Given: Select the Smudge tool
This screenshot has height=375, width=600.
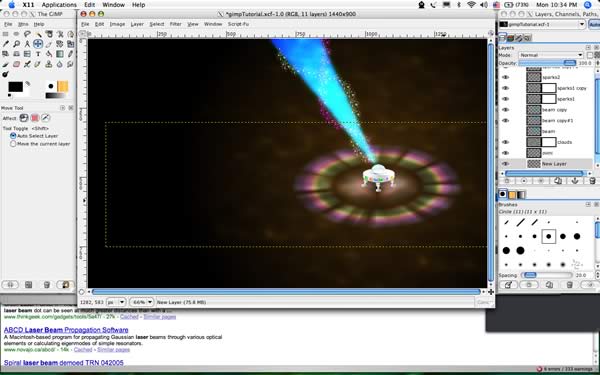Looking at the screenshot, I should coord(71,64).
